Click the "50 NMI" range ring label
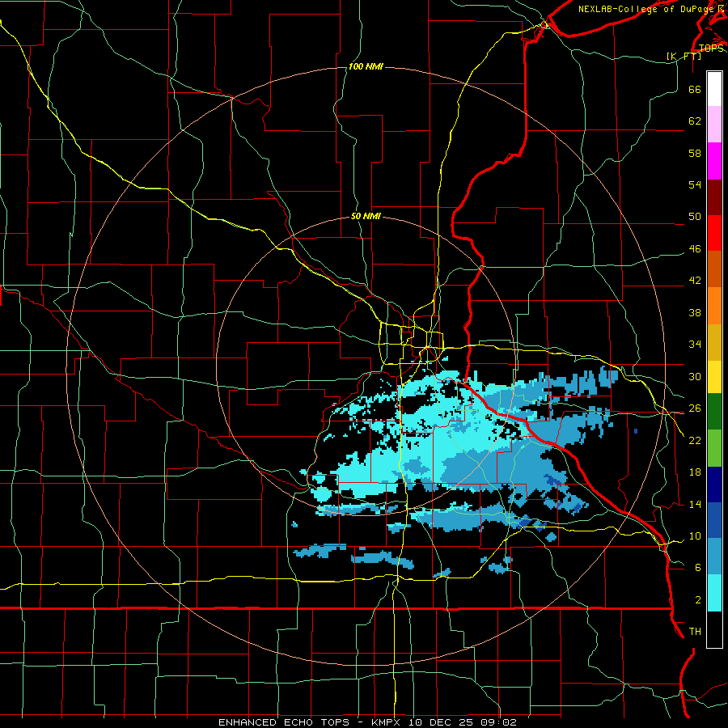Screen dimensions: 728x728 click(x=366, y=216)
